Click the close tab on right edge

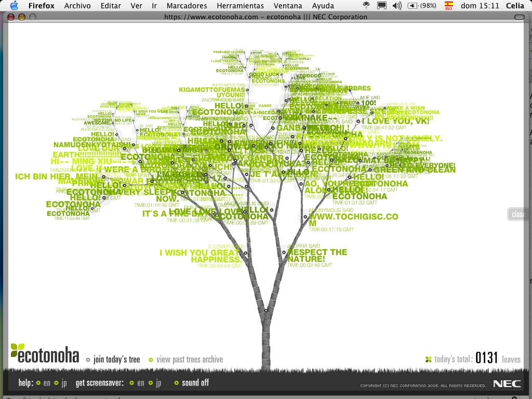click(518, 214)
